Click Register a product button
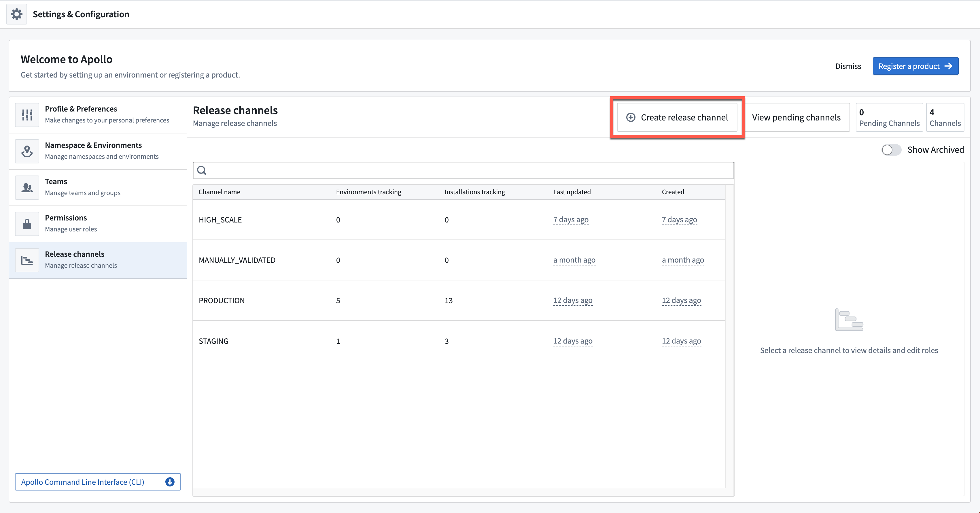The width and height of the screenshot is (980, 513). pyautogui.click(x=915, y=66)
